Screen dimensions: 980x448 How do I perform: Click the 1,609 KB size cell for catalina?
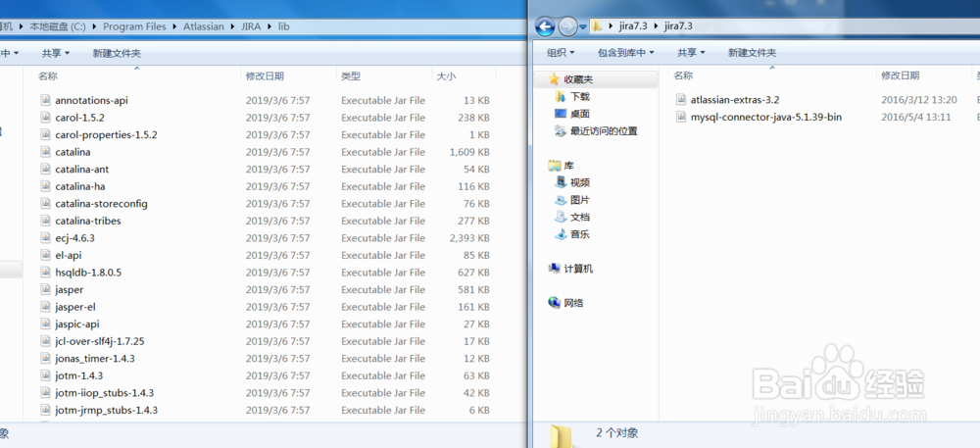point(469,152)
